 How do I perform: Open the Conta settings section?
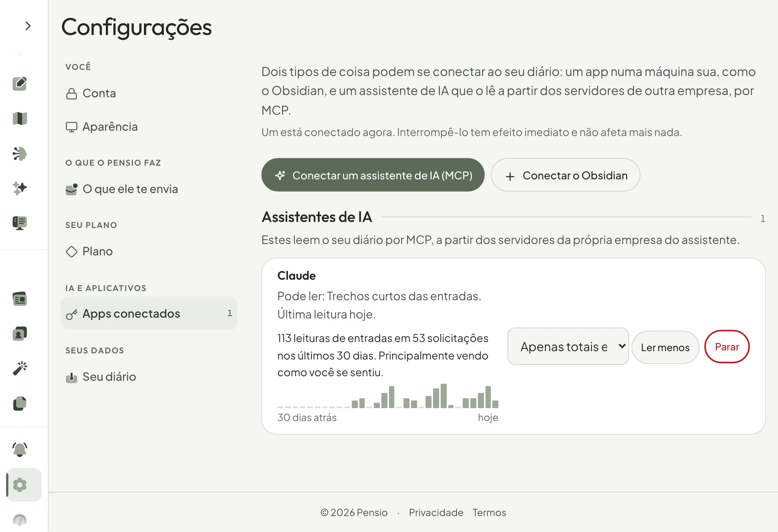coord(149,93)
